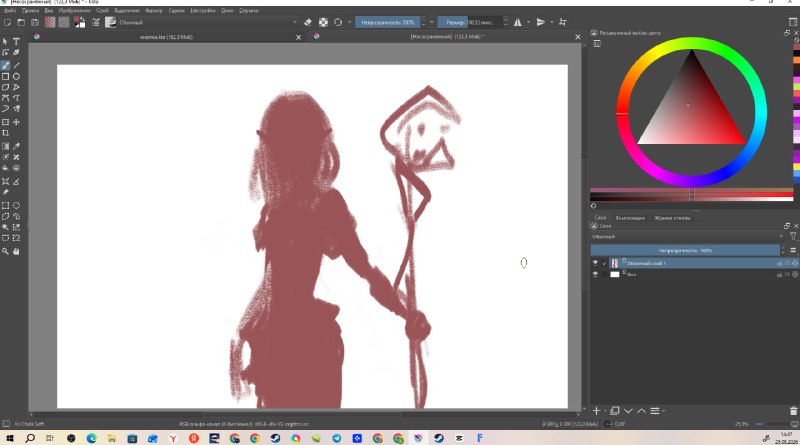Click the horizontal mirror tool icon
This screenshot has height=445, width=800.
click(x=518, y=22)
